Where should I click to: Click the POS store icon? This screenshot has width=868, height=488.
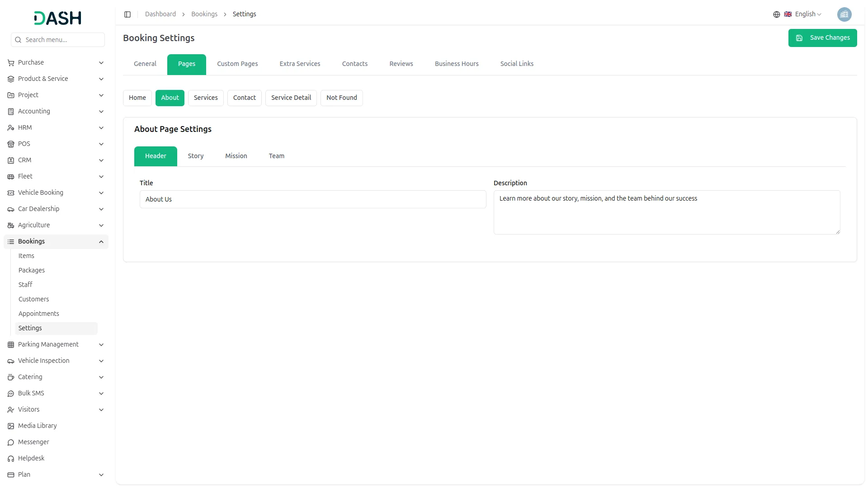[11, 144]
